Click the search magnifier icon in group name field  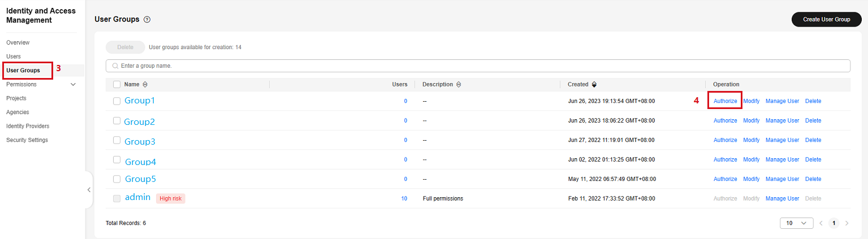115,66
